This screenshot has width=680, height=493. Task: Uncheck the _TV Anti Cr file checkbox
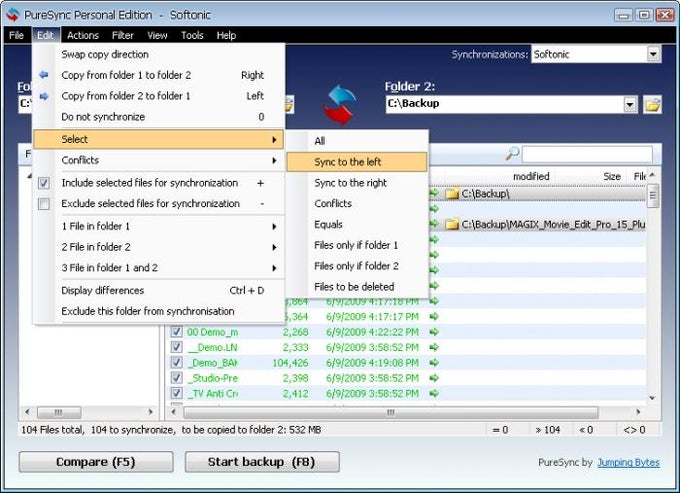click(176, 394)
